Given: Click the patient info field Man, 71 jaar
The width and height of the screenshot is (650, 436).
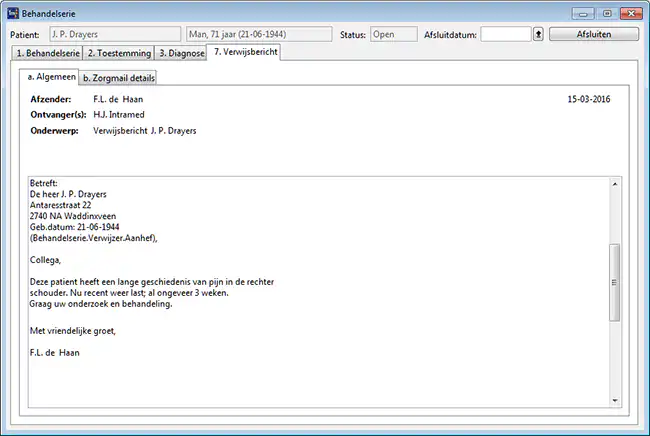Looking at the screenshot, I should coord(259,34).
